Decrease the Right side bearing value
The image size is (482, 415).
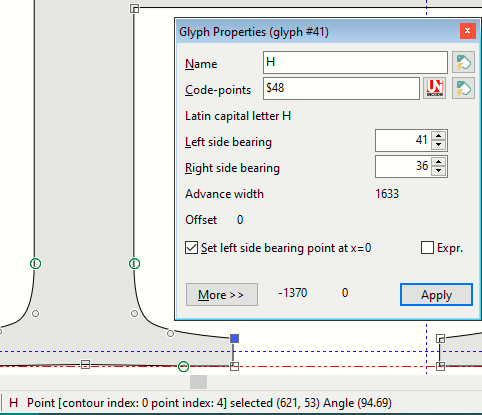(439, 171)
